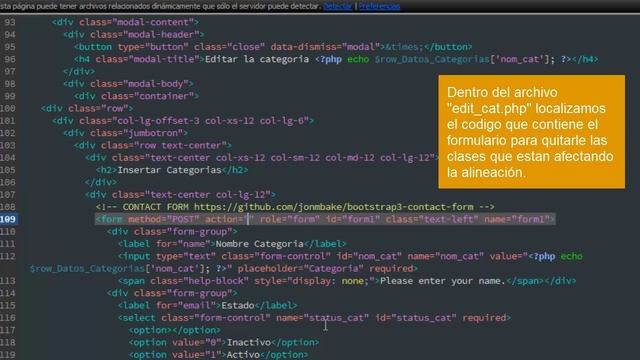The width and height of the screenshot is (640, 360).
Task: Click the "Detectar" link in info bar
Action: click(x=338, y=6)
